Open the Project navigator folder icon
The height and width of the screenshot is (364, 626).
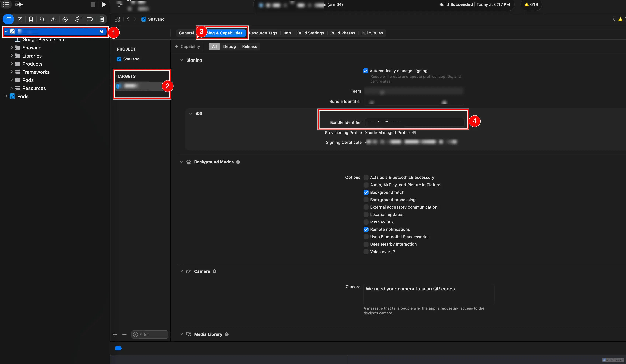click(x=8, y=19)
